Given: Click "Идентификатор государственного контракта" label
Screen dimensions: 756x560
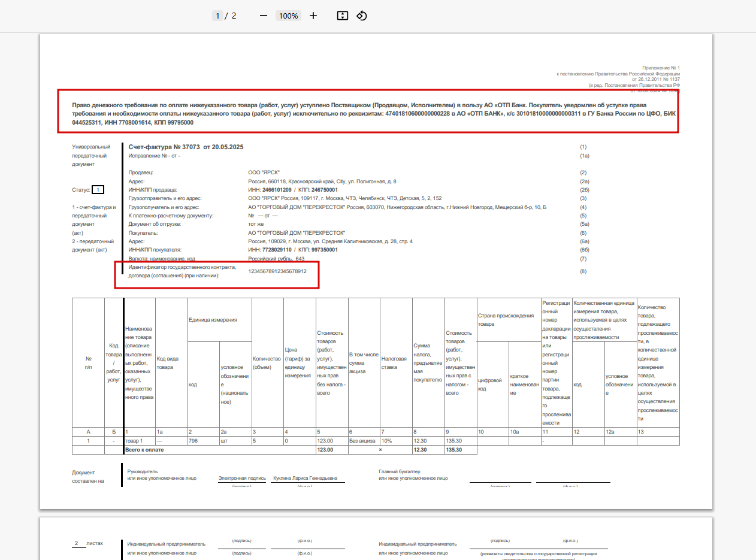Looking at the screenshot, I should point(182,271).
